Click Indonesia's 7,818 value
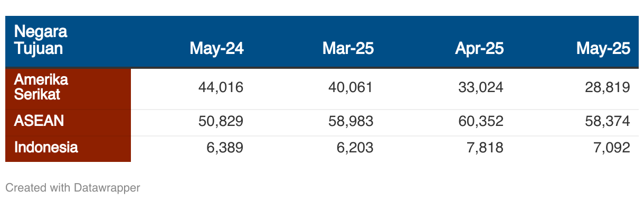Image resolution: width=644 pixels, height=200 pixels. coord(485,148)
